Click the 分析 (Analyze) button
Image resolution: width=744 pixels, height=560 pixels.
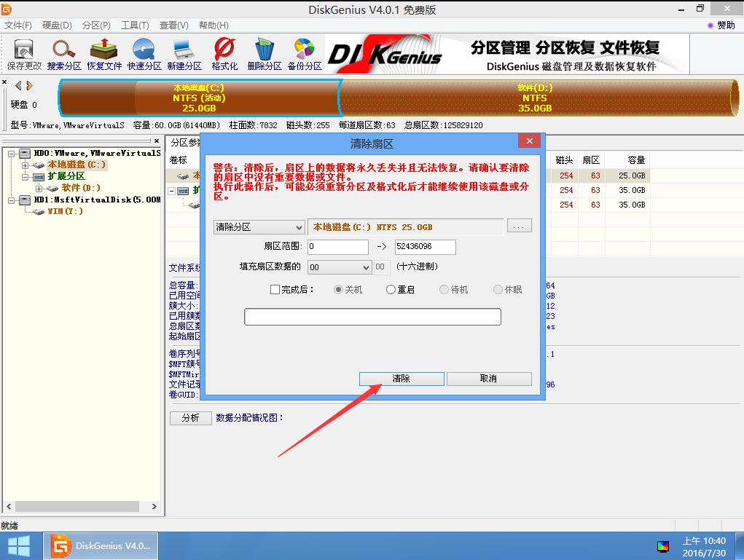(190, 418)
